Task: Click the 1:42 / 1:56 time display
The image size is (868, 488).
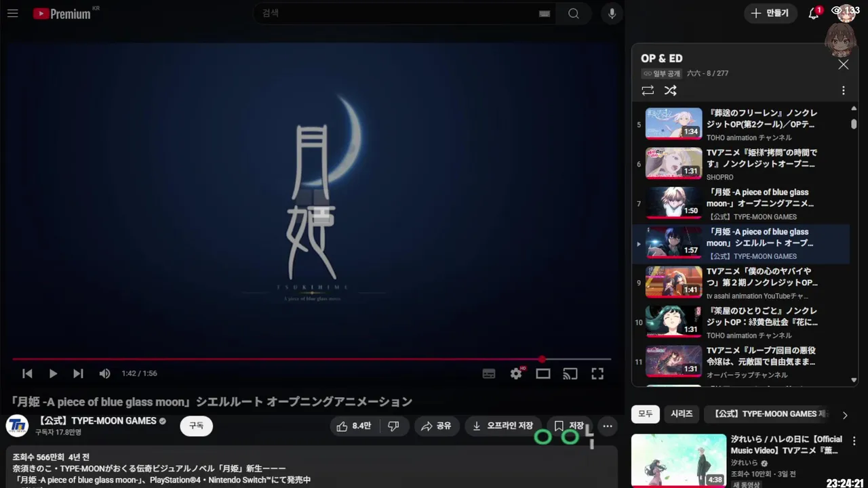Action: [x=140, y=373]
